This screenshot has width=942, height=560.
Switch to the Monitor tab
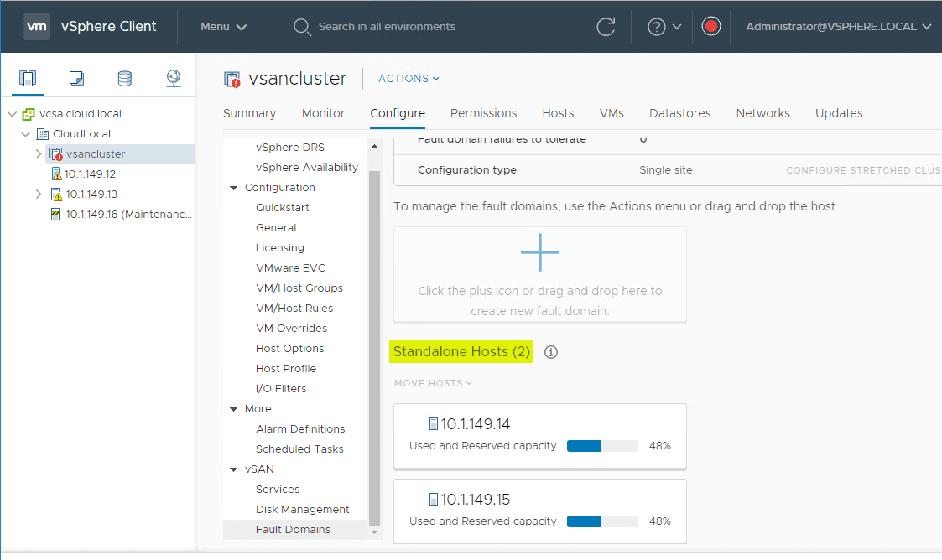tap(323, 113)
